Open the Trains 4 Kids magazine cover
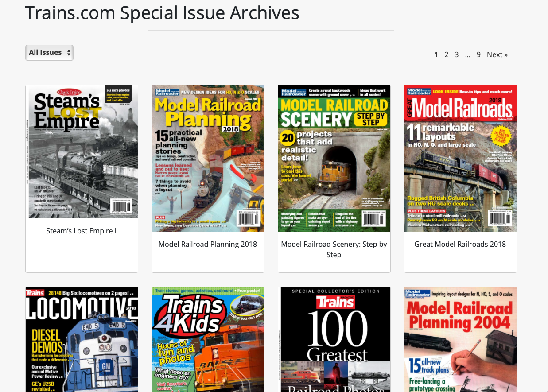Screen dimensions: 548x392 point(208,339)
